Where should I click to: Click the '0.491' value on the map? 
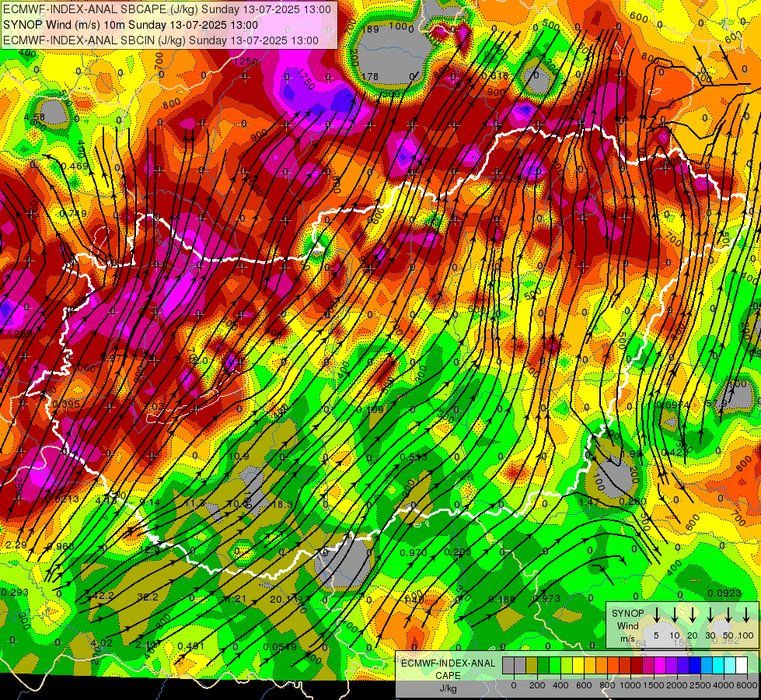pos(191,646)
